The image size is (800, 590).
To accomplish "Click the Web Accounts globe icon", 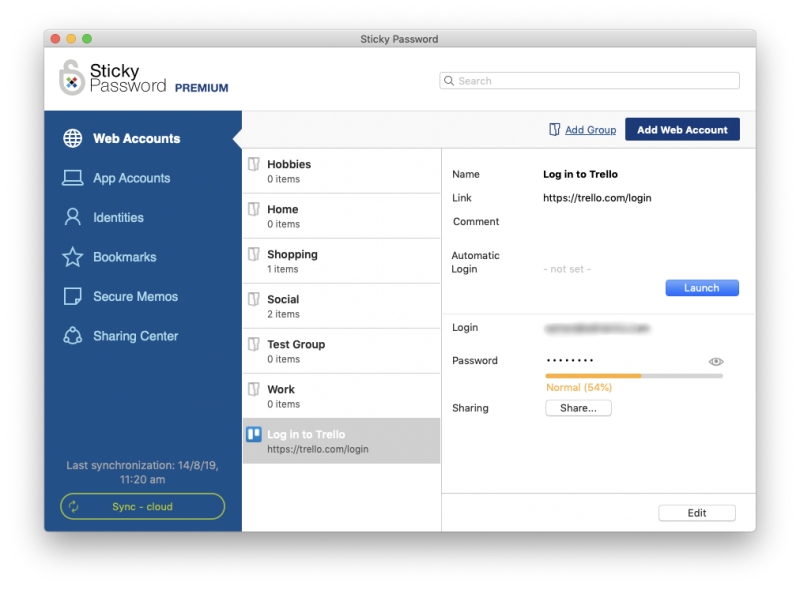I will (72, 138).
